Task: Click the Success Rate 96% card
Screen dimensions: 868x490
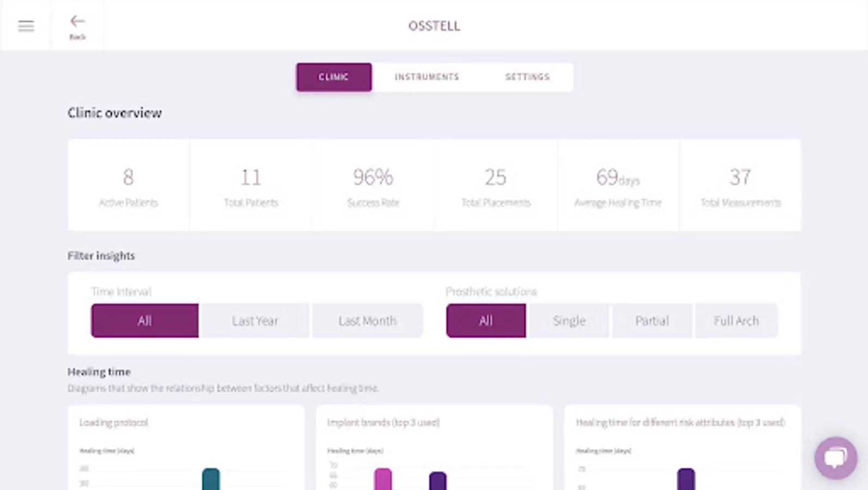Action: pyautogui.click(x=373, y=185)
